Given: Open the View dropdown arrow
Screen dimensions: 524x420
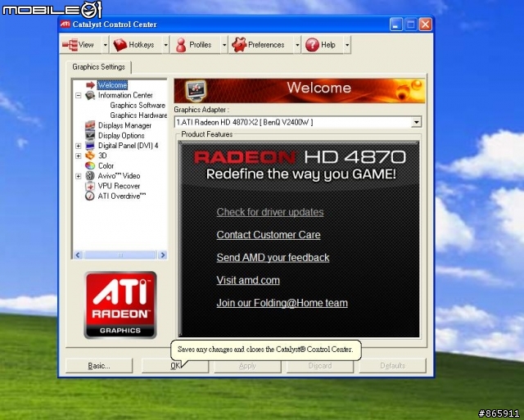Looking at the screenshot, I should (x=106, y=45).
